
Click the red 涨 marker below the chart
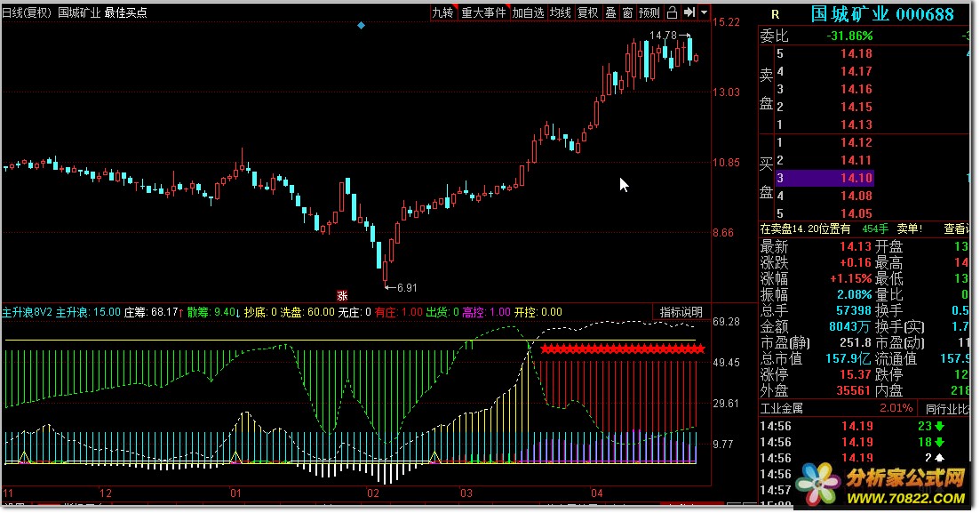342,296
